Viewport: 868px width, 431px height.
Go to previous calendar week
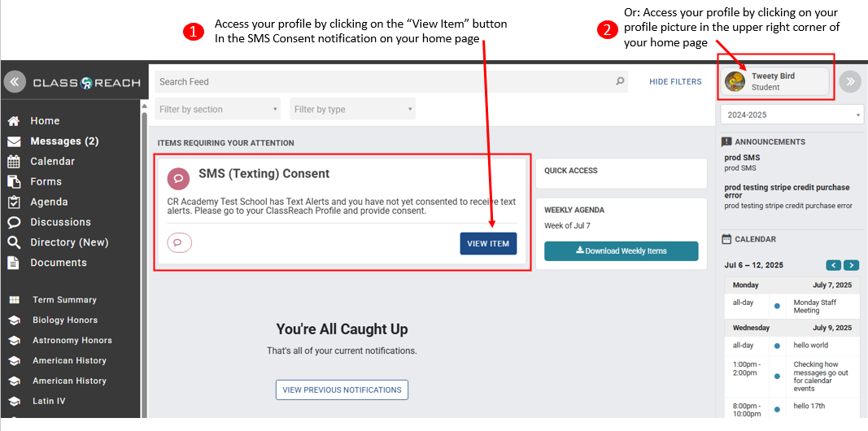click(834, 265)
